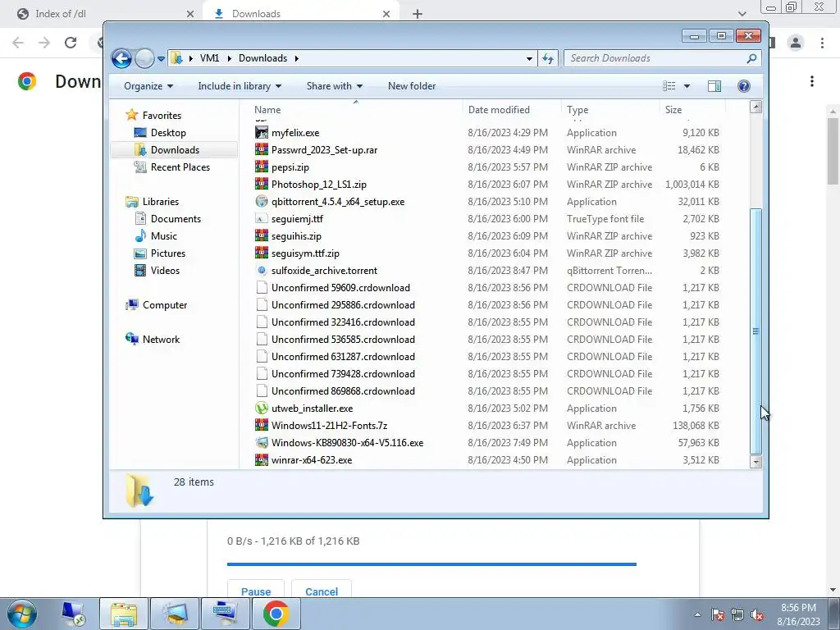Click the refresh icon next to address bar
Image resolution: width=840 pixels, height=630 pixels.
[x=547, y=58]
